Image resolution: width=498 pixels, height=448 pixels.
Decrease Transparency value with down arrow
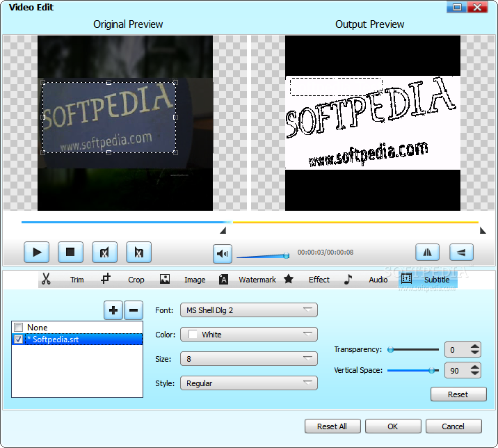pyautogui.click(x=475, y=353)
